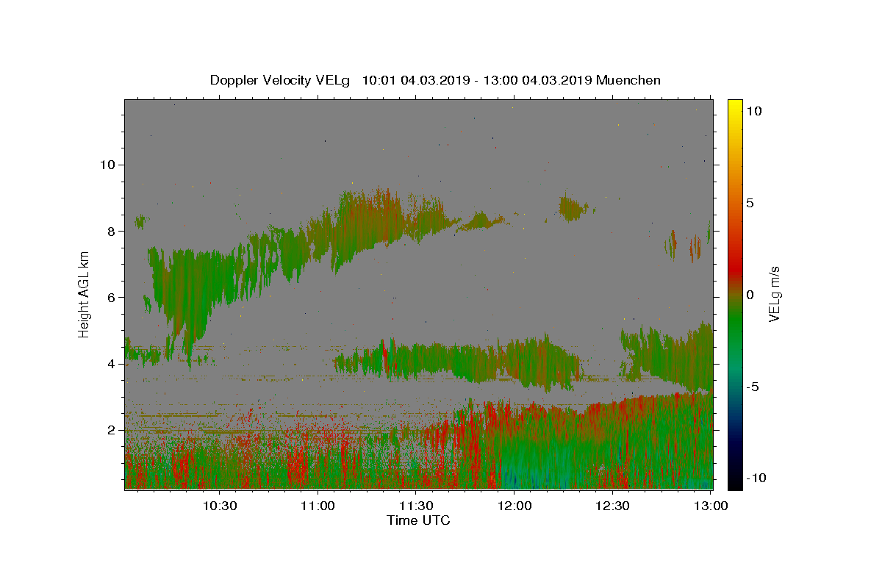Click the height axis label 10
The image size is (882, 588).
point(107,165)
